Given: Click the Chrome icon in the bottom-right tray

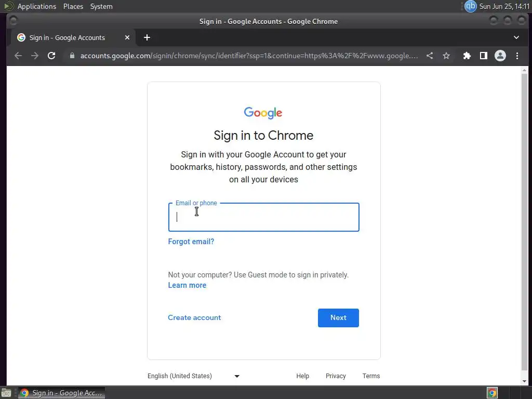Looking at the screenshot, I should click(x=493, y=393).
